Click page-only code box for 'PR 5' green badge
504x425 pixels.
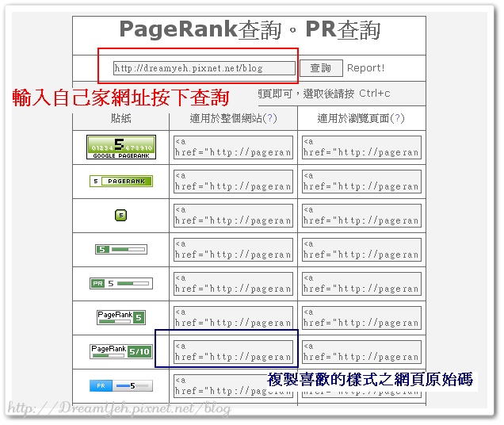pos(361,284)
